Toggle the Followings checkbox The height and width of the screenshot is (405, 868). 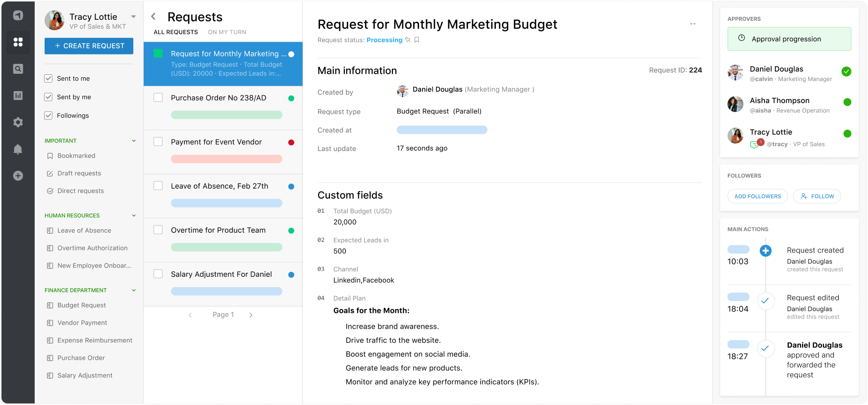(x=49, y=115)
